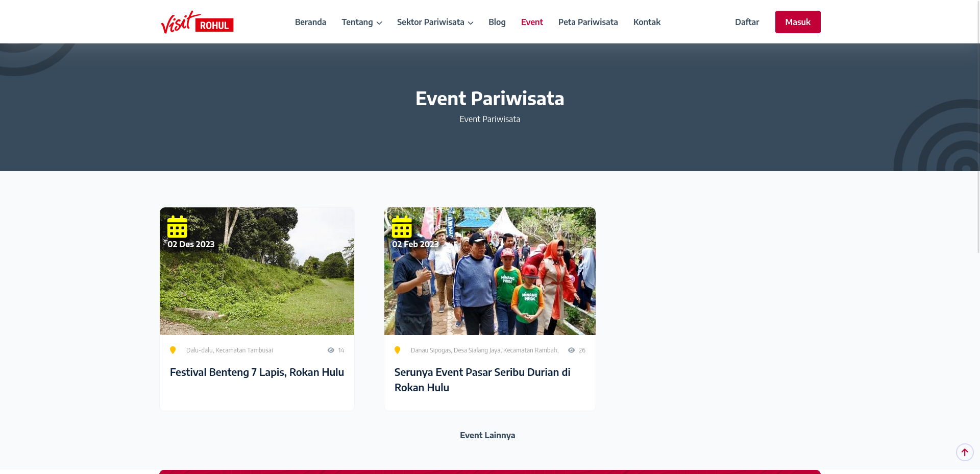Image resolution: width=980 pixels, height=474 pixels.
Task: Click Event Lainnya link
Action: [487, 435]
